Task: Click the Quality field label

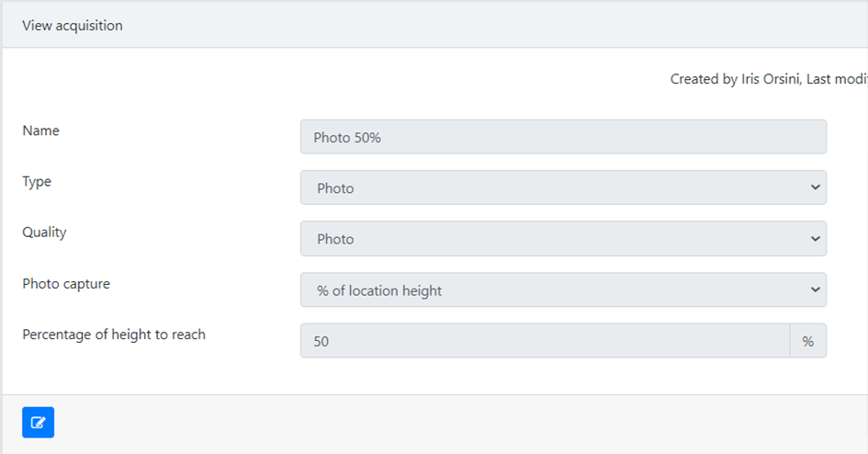Action: point(44,233)
